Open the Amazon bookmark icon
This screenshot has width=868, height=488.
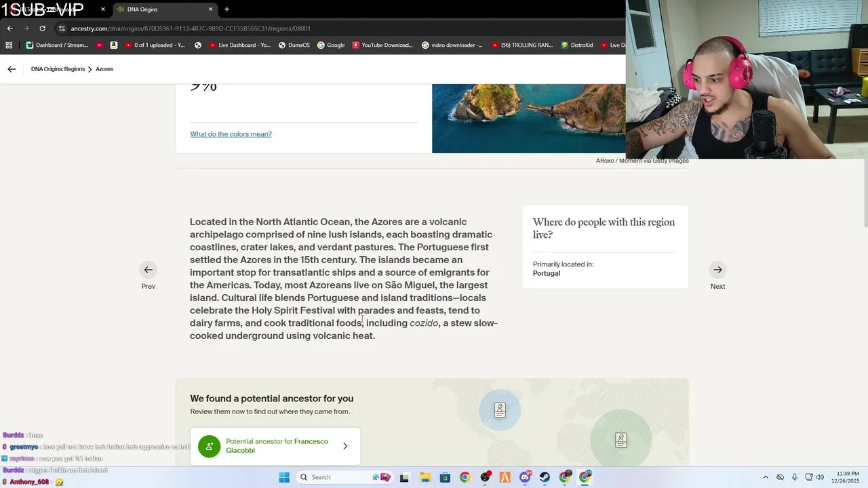point(113,45)
